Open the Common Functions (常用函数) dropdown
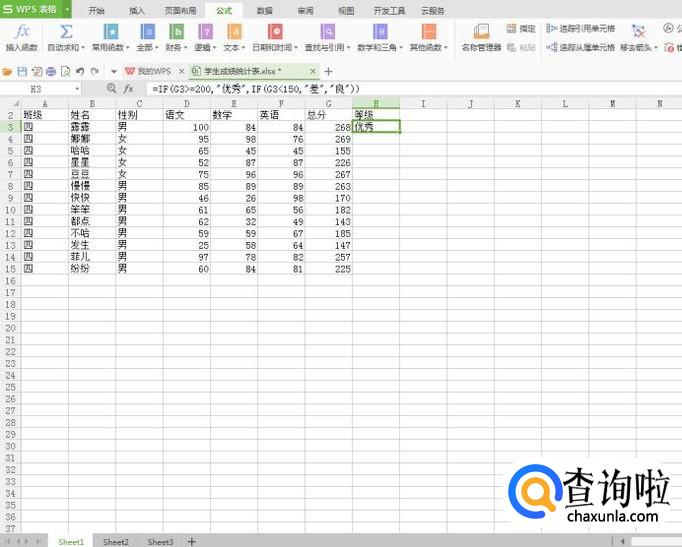 tap(110, 37)
